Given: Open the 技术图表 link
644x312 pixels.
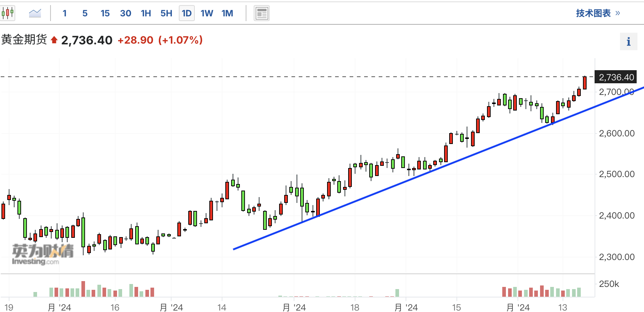Looking at the screenshot, I should click(x=598, y=13).
